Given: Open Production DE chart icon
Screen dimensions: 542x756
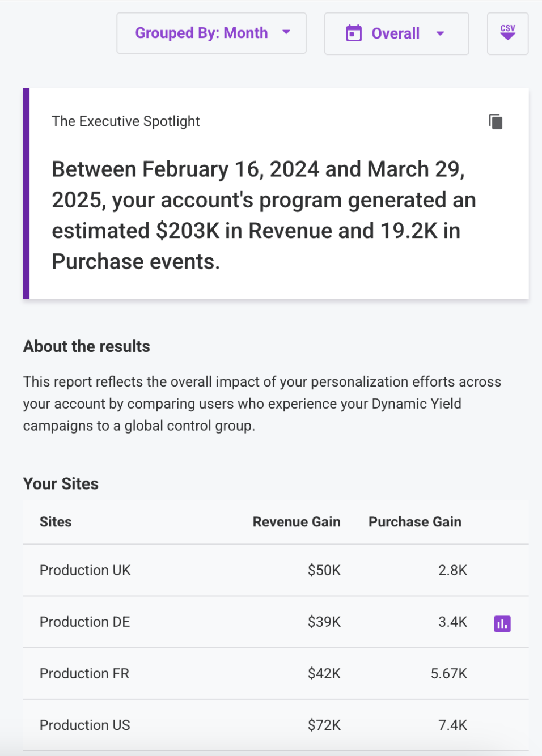Looking at the screenshot, I should [502, 624].
